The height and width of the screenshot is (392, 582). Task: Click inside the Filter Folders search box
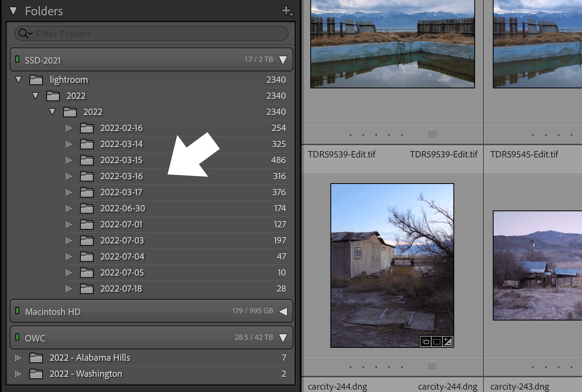tap(121, 34)
